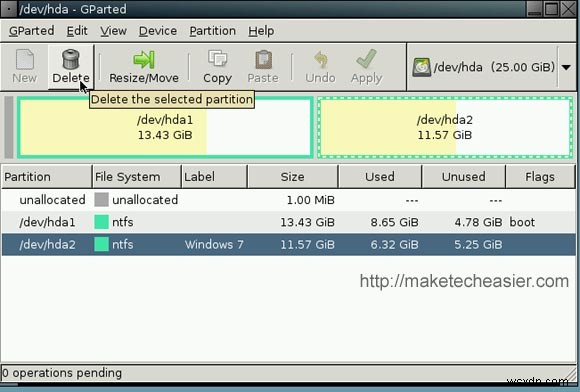Click the '6.32 GiB' used cell
580x392 pixels.
[x=394, y=244]
